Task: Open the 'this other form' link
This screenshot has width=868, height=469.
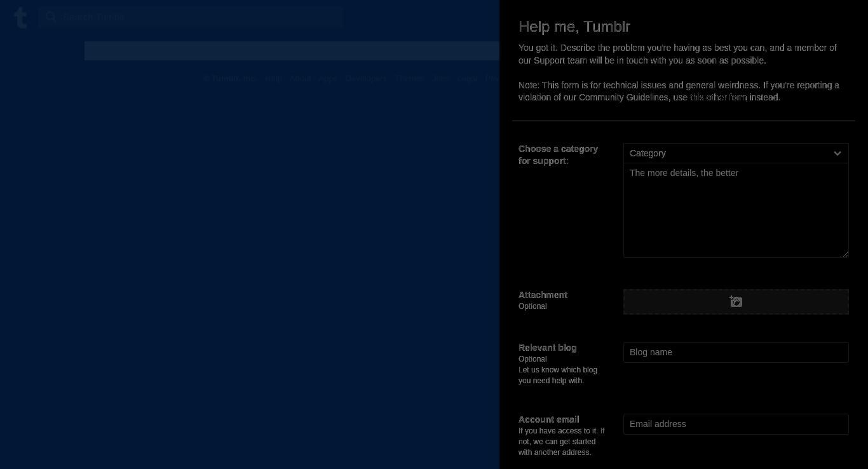Action: 718,97
